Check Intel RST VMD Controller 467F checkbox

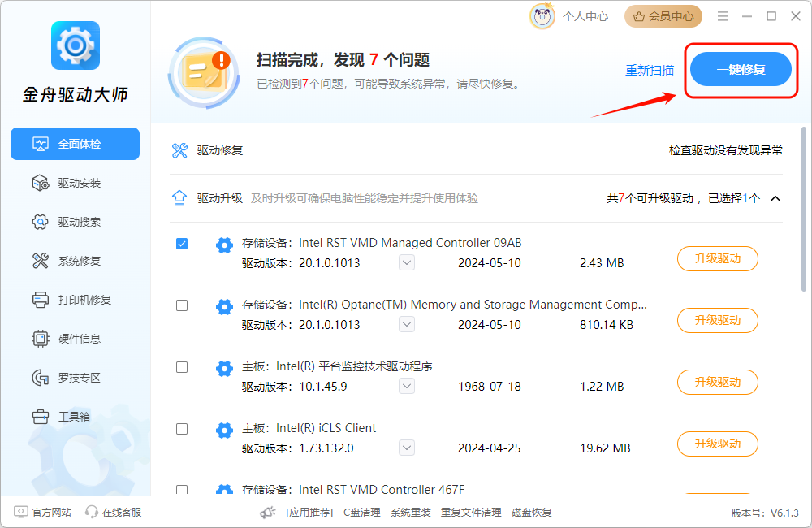[182, 490]
